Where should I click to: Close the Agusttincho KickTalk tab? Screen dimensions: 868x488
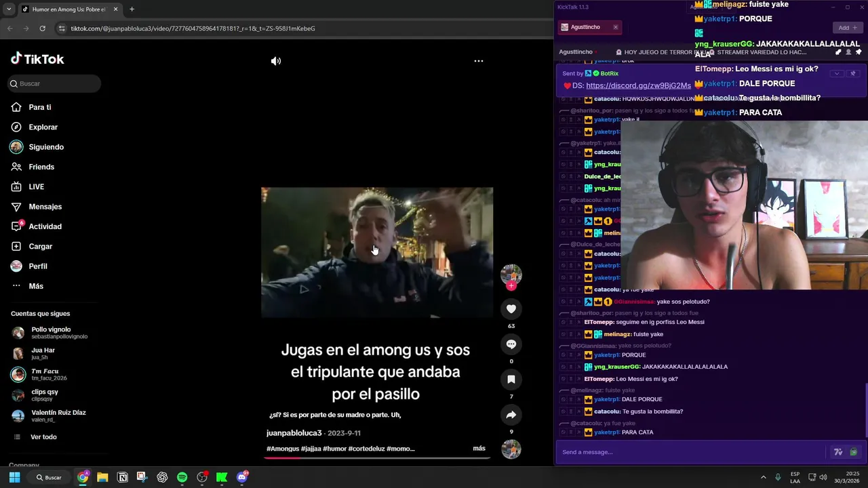616,27
